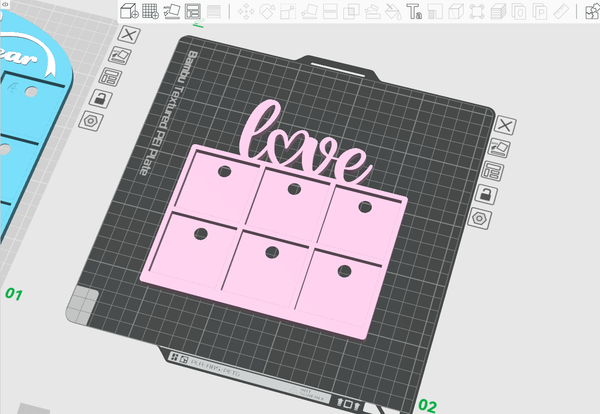The image size is (600, 414).
Task: Click the cube with diagonal line icon
Action: tap(456, 12)
